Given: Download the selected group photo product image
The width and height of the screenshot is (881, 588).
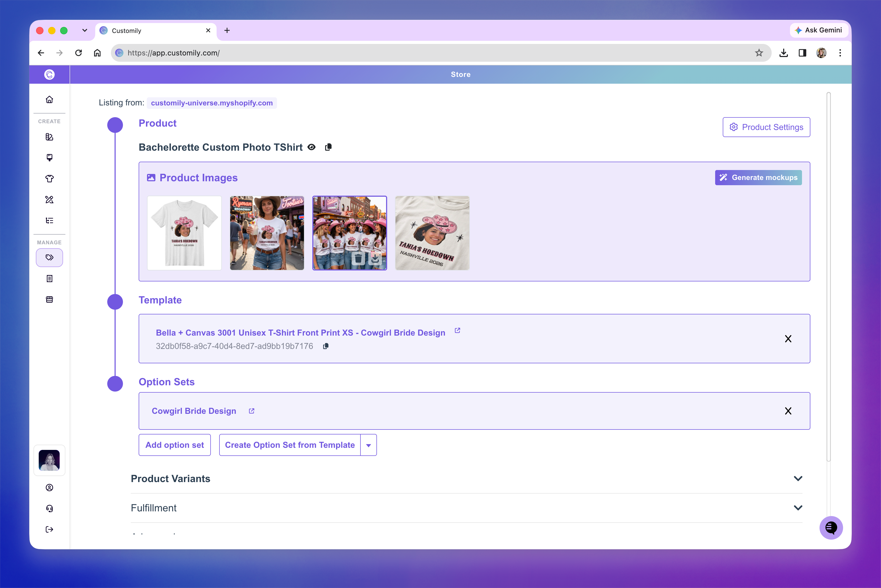Looking at the screenshot, I should point(375,258).
